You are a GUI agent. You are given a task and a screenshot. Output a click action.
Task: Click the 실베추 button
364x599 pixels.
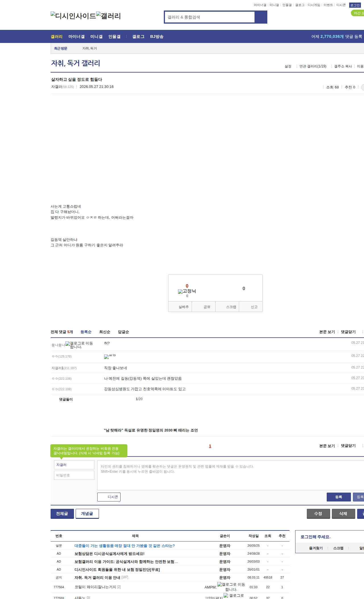(180, 307)
